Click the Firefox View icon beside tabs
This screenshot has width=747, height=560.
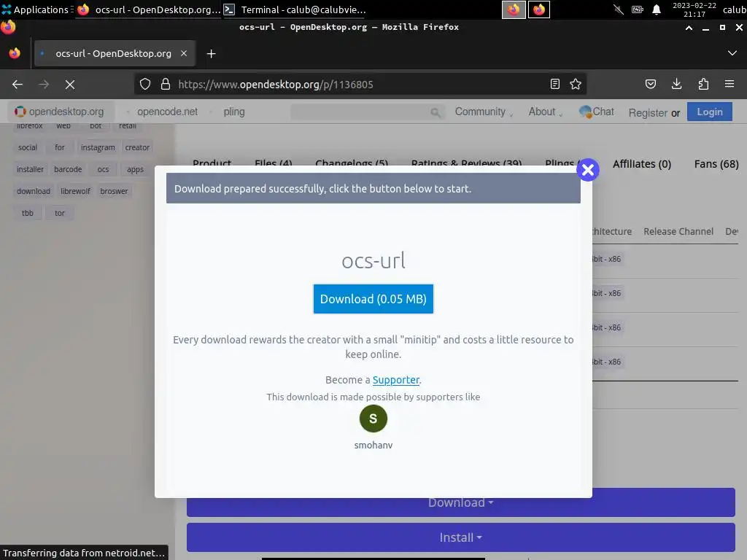coord(15,53)
